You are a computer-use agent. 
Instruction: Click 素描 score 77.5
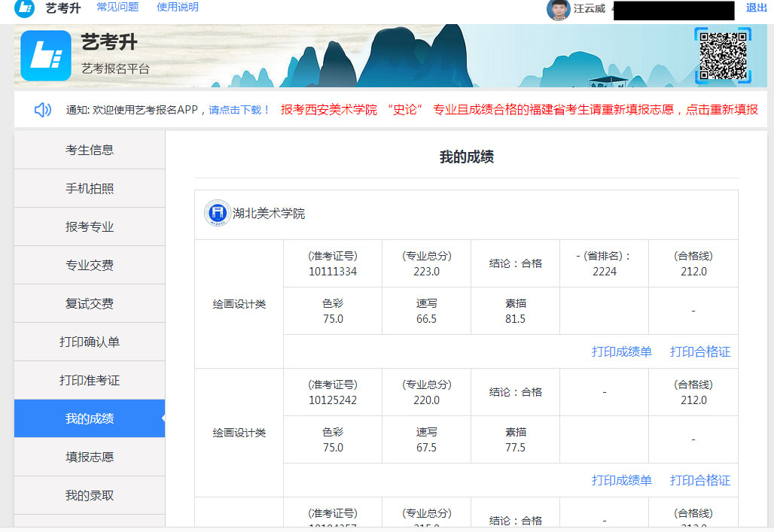[515, 448]
